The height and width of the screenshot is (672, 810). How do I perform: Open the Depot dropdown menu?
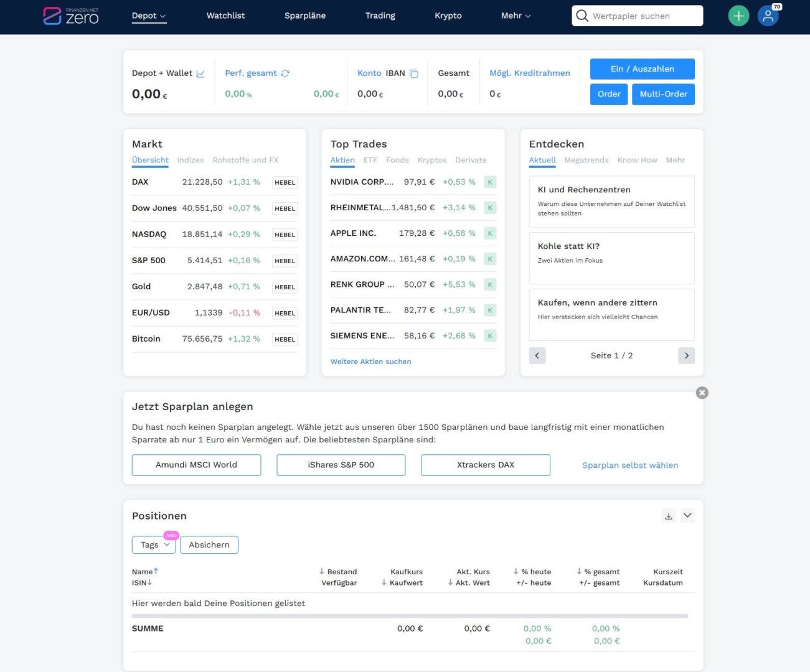click(149, 16)
